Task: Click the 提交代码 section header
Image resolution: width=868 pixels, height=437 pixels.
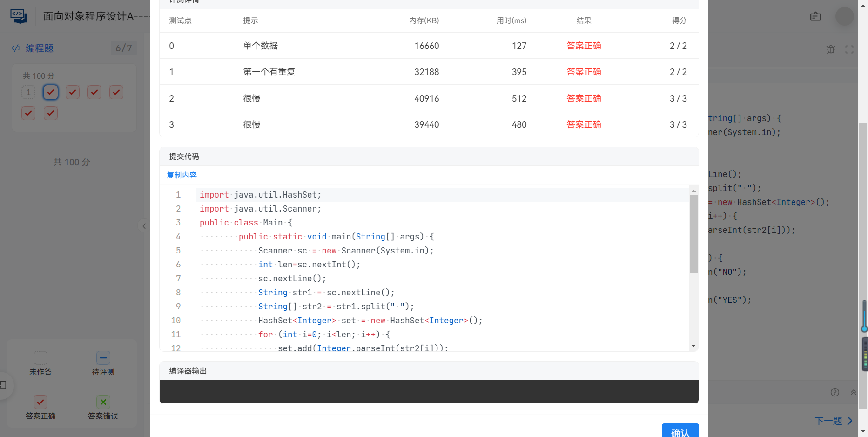Action: [184, 157]
